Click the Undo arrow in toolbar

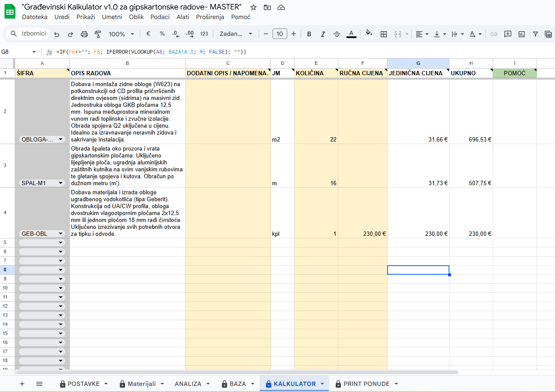pos(57,34)
